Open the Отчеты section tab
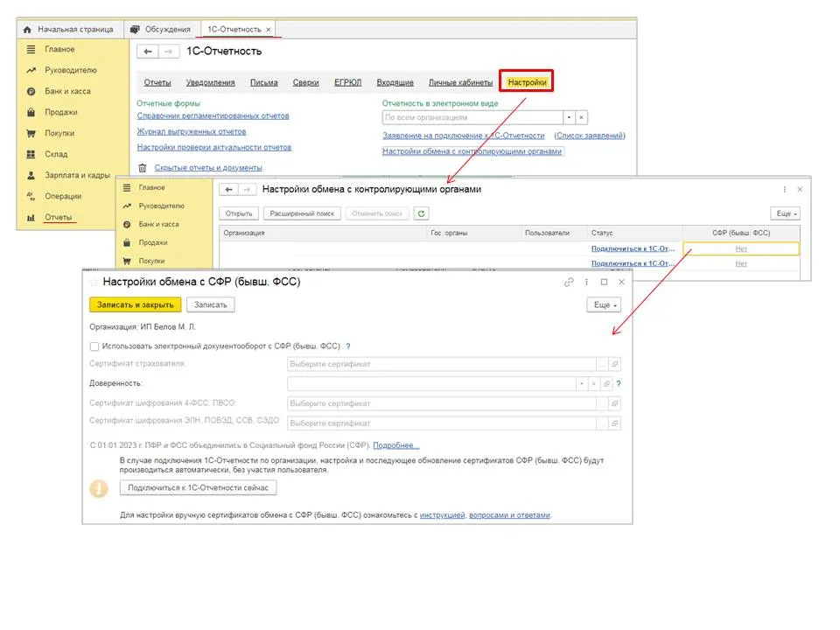840x630 pixels. point(157,82)
